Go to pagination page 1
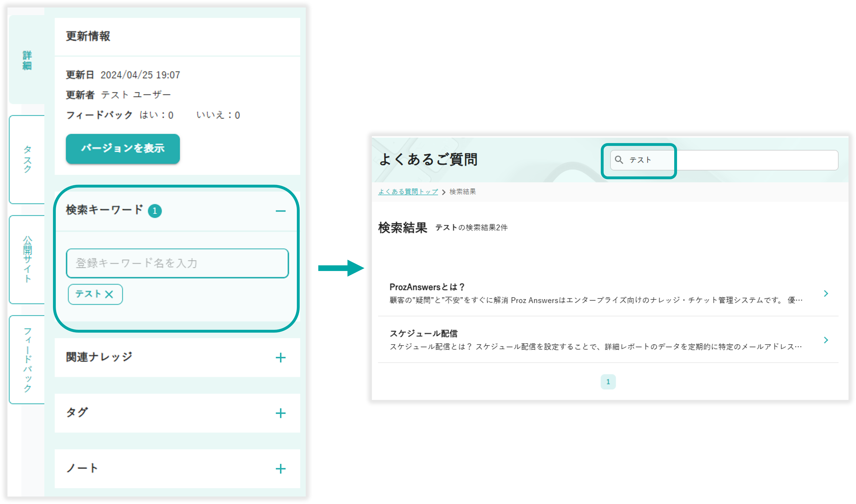The width and height of the screenshot is (856, 504). [x=608, y=382]
